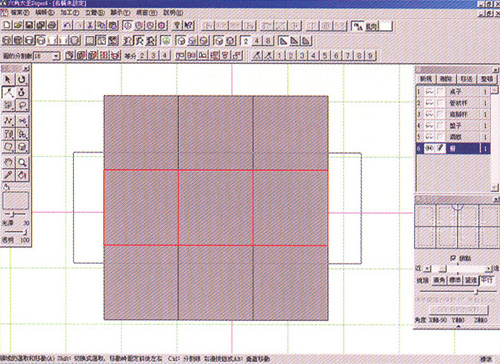The width and height of the screenshot is (500, 364).
Task: Click the Save floppy disk icon
Action: 29,25
